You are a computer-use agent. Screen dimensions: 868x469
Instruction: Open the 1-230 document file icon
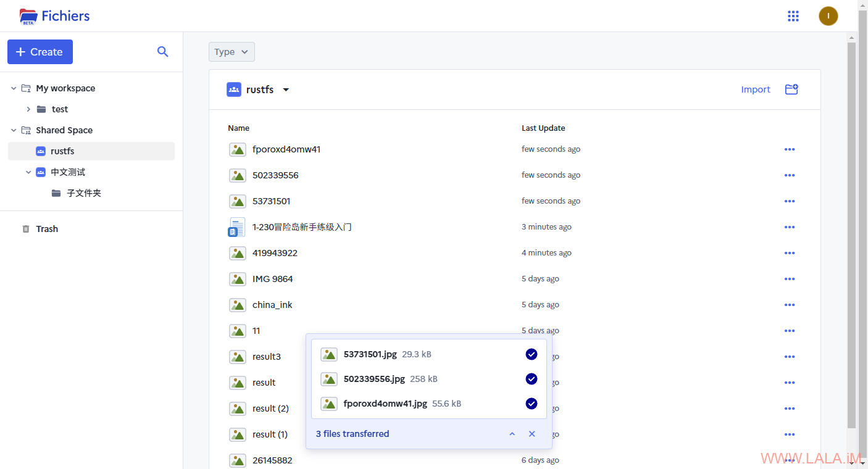(x=237, y=227)
